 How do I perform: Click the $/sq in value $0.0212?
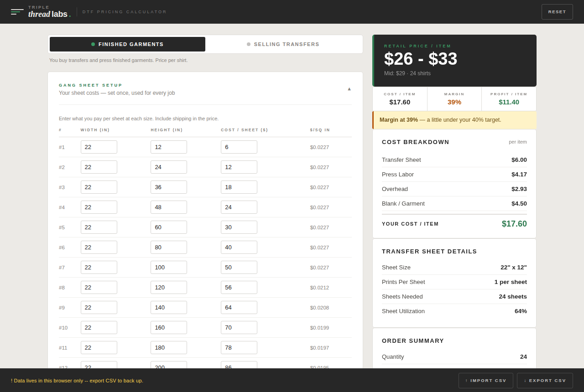click(x=319, y=288)
